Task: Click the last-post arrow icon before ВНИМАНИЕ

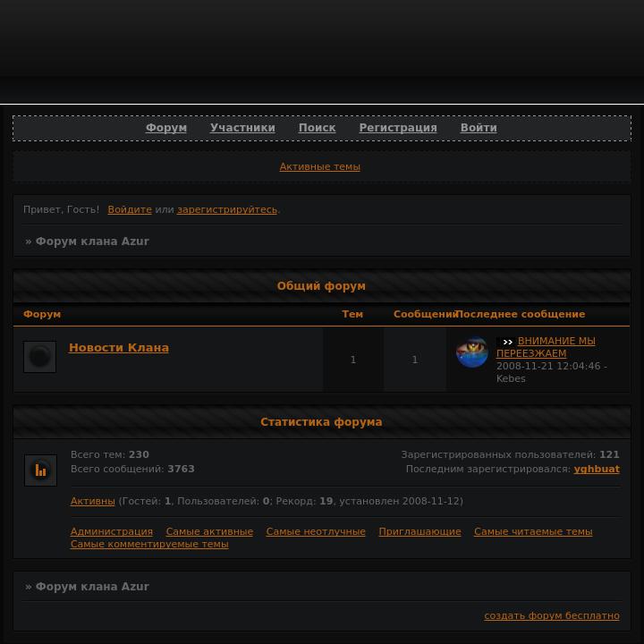Action: [x=507, y=342]
